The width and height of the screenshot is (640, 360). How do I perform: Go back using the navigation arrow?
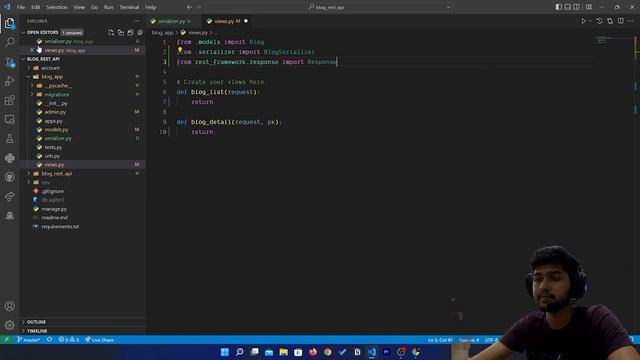point(189,7)
